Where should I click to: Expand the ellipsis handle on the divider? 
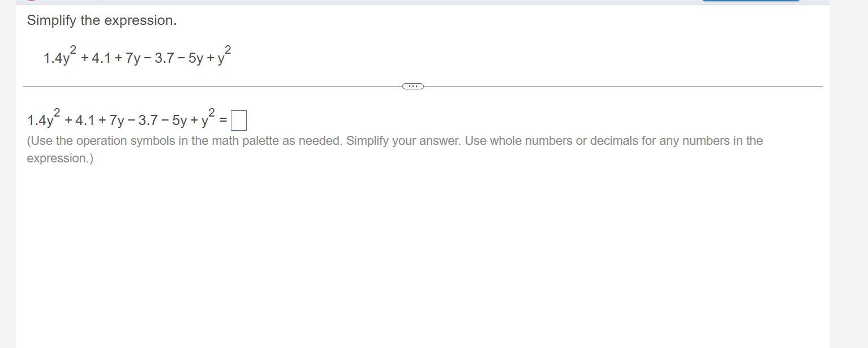[x=412, y=86]
